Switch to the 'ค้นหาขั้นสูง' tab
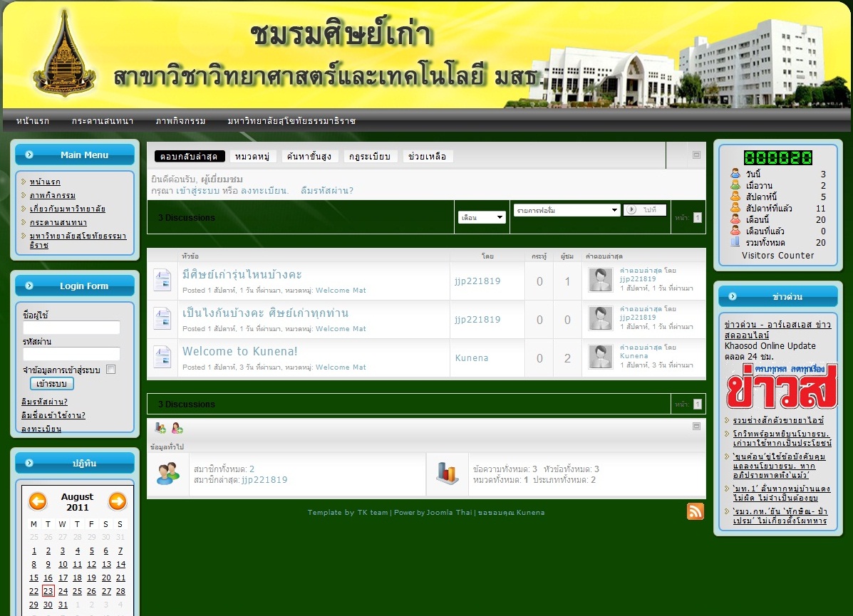 [310, 157]
